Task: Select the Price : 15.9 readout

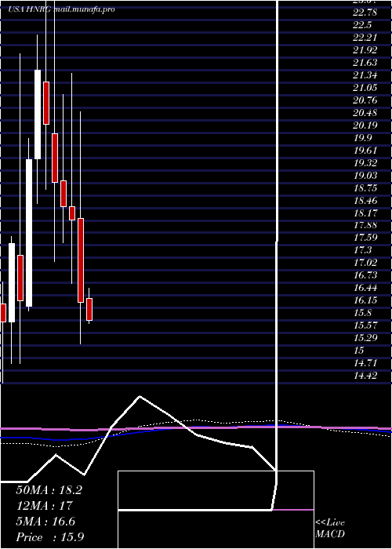Action: point(49,537)
